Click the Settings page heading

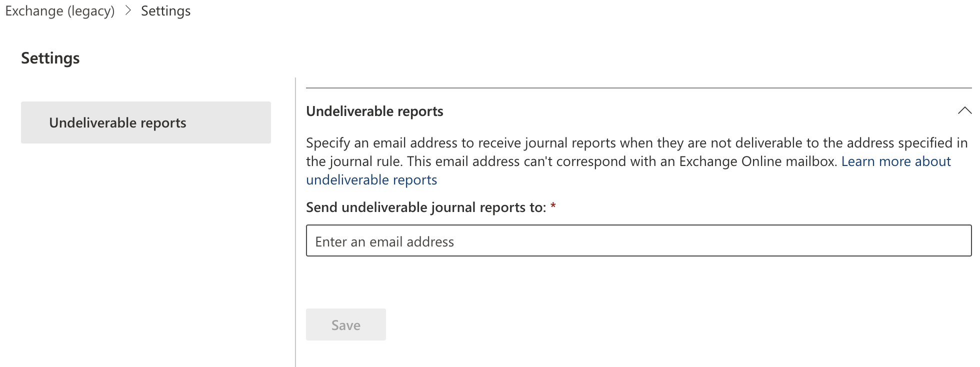click(50, 57)
